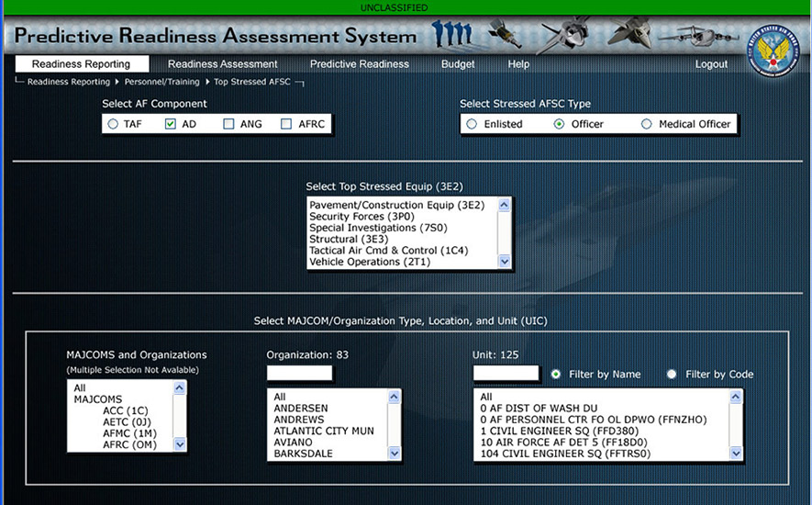The height and width of the screenshot is (505, 812).
Task: Select the Enlisted AFSC type radio button
Action: 472,124
